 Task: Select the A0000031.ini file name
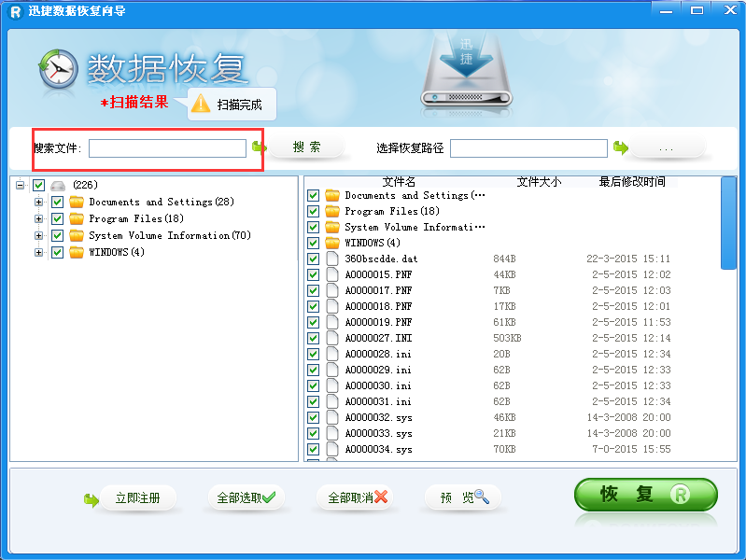[378, 401]
